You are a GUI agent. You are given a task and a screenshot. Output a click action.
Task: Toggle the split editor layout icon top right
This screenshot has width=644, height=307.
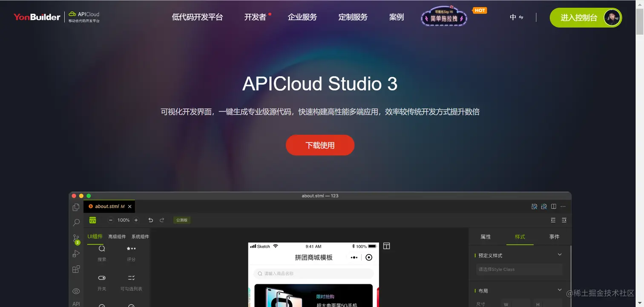point(553,206)
